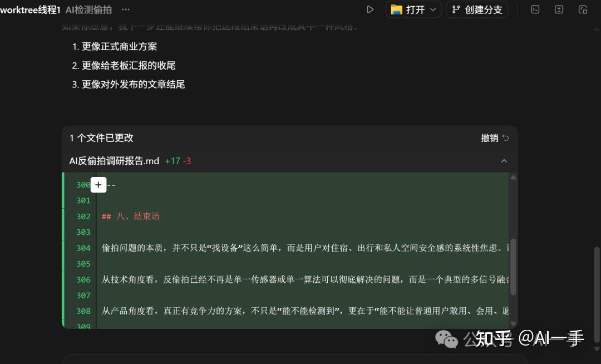
Task: Click the run play icon in top toolbar
Action: (x=370, y=9)
